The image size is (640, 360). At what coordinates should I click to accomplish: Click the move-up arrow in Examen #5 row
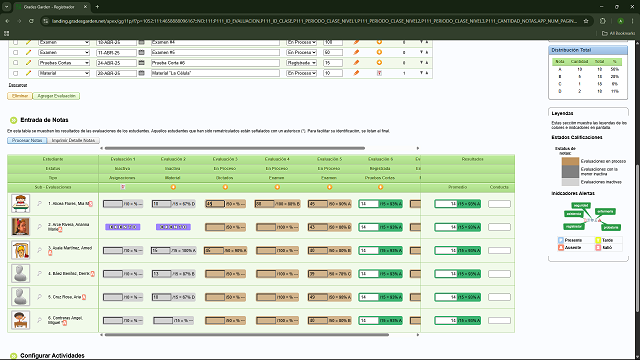(x=427, y=52)
